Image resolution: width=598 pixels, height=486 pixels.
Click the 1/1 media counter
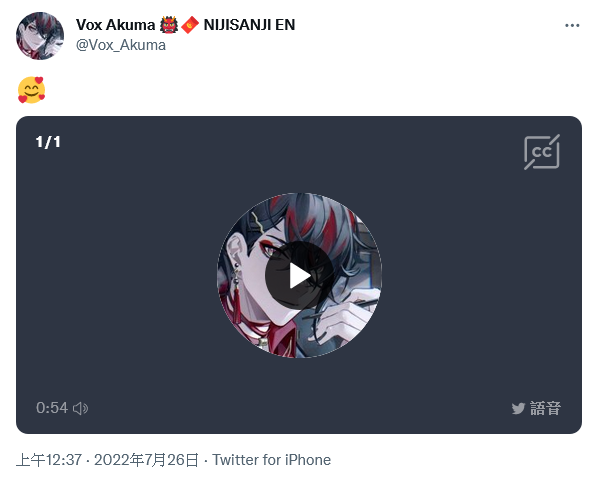48,142
